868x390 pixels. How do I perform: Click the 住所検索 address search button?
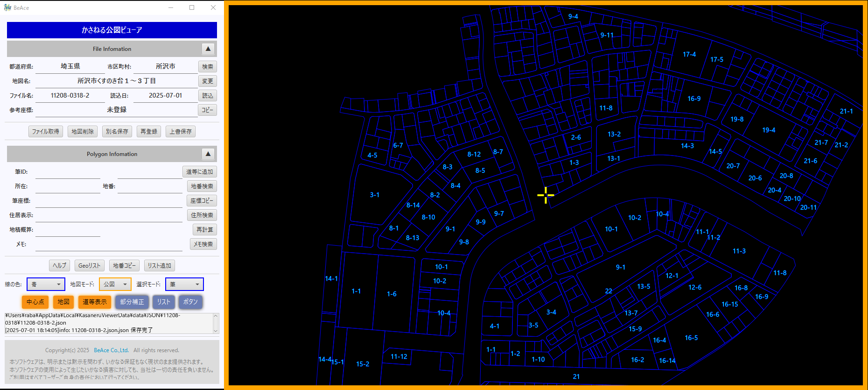tap(202, 215)
